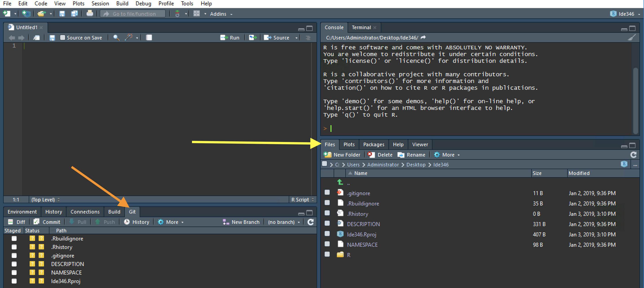Click the Re-run previous code icon

tap(253, 38)
